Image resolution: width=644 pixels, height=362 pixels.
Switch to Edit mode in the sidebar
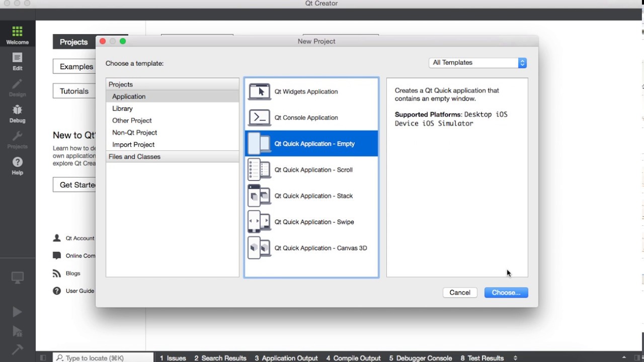(18, 61)
